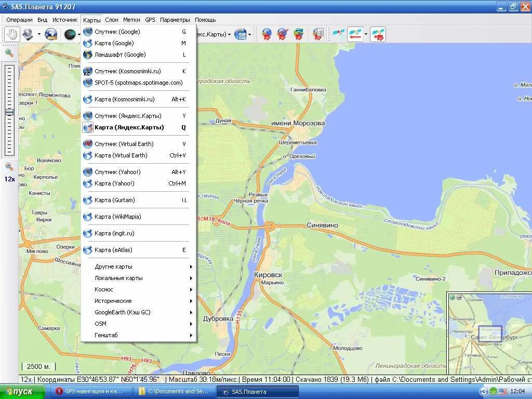Expand OSM submenu

coord(138,324)
